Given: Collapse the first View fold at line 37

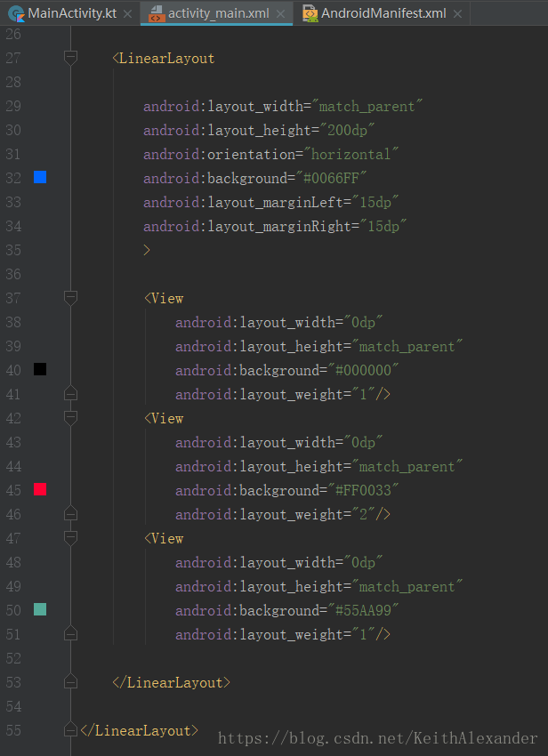Looking at the screenshot, I should [x=70, y=298].
